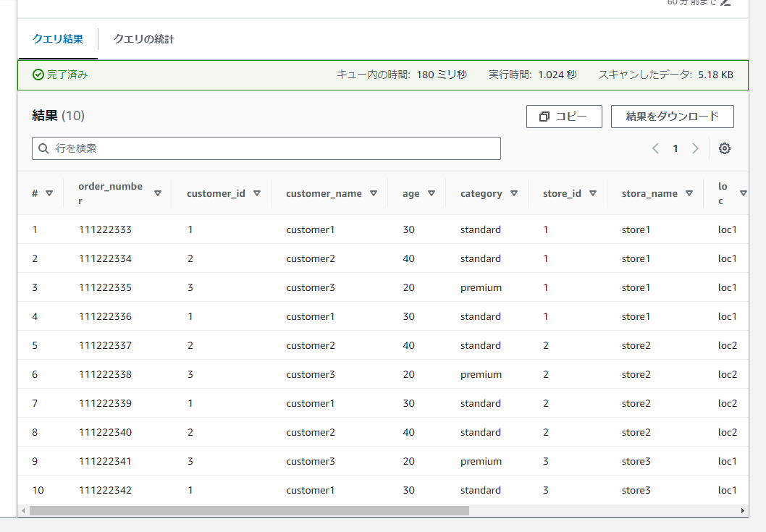Click the horizontal scrollbar thumb
This screenshot has width=766, height=532.
[x=249, y=510]
